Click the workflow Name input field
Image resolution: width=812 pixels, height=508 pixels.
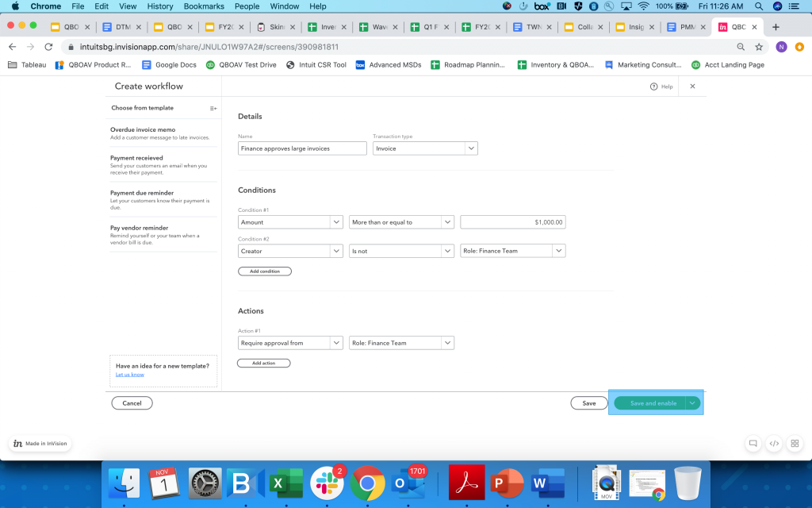[x=302, y=148]
